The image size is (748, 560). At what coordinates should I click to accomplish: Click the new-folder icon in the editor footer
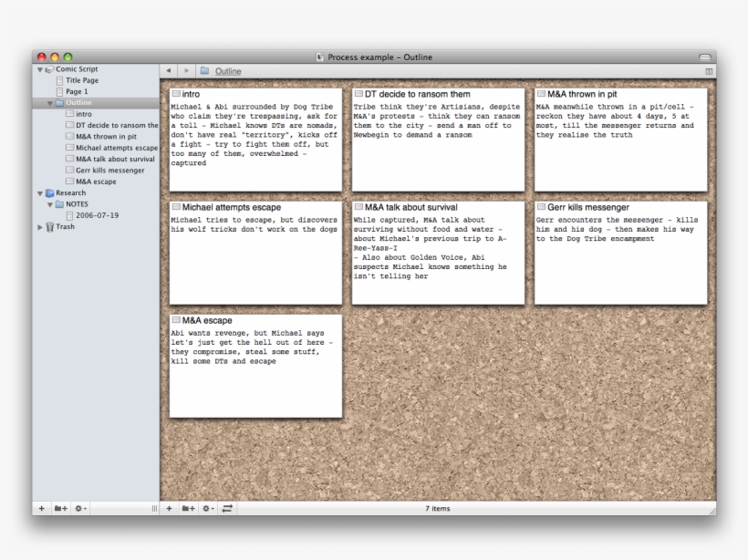click(x=186, y=508)
